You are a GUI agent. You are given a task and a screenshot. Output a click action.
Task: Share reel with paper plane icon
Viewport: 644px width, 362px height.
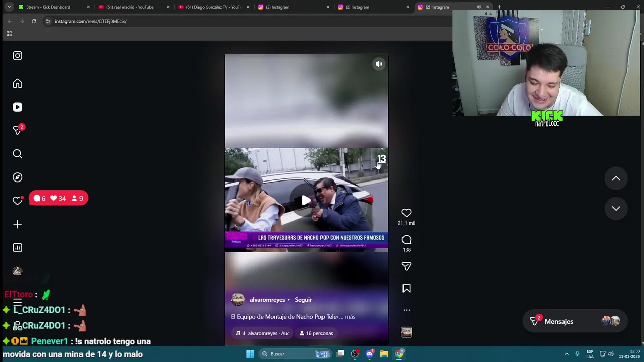(407, 266)
